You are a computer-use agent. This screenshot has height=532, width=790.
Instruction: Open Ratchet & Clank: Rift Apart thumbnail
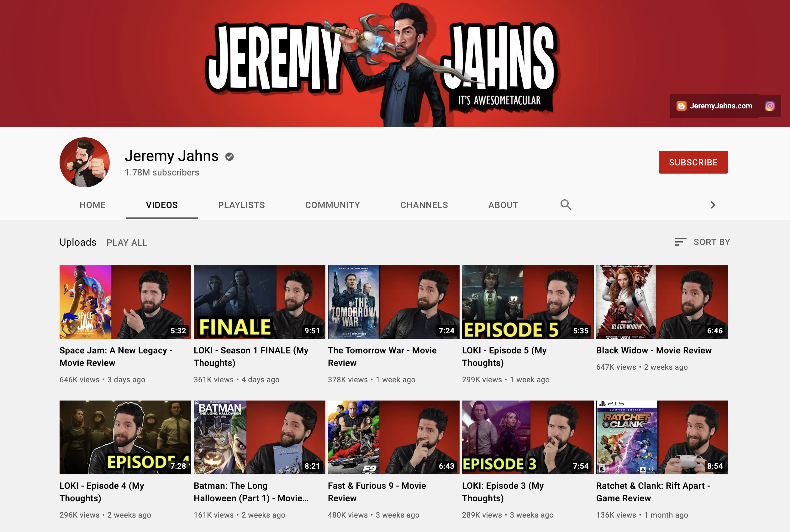(x=662, y=437)
